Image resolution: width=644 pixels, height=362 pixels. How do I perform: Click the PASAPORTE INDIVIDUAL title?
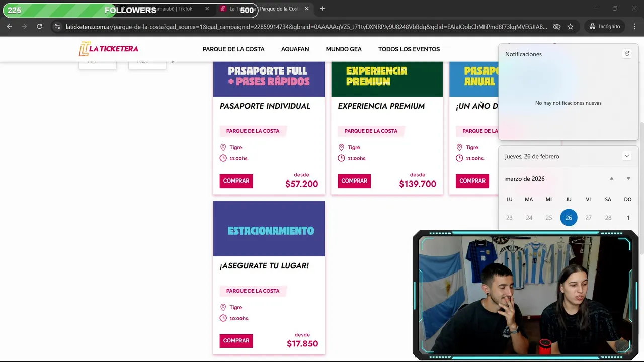click(x=265, y=106)
